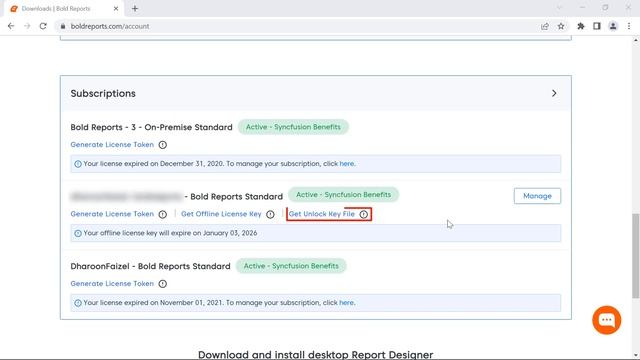This screenshot has height=360, width=640.
Task: Click Get Unlock Key File link
Action: (x=322, y=214)
